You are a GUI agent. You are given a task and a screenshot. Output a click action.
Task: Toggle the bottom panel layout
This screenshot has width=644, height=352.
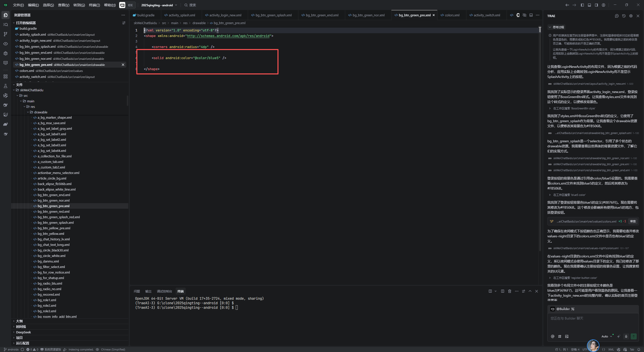(x=589, y=5)
